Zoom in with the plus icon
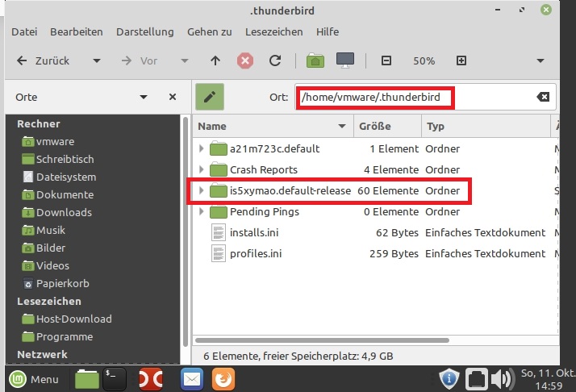The width and height of the screenshot is (576, 392). point(461,60)
